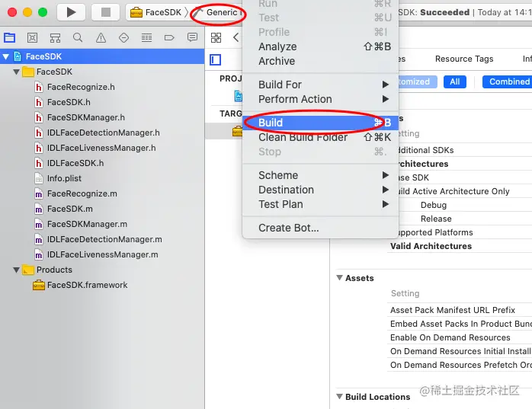Screen dimensions: 532x409
Task: Click the Stop button in toolbar
Action: [105, 12]
